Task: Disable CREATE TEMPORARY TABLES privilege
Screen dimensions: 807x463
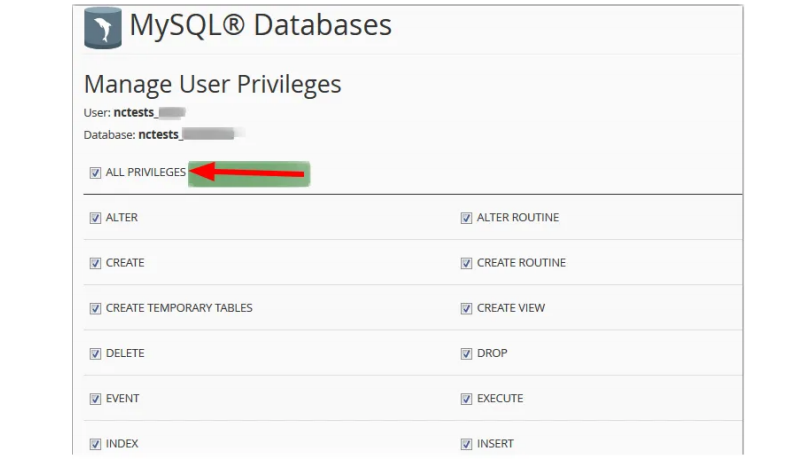Action: click(x=95, y=308)
